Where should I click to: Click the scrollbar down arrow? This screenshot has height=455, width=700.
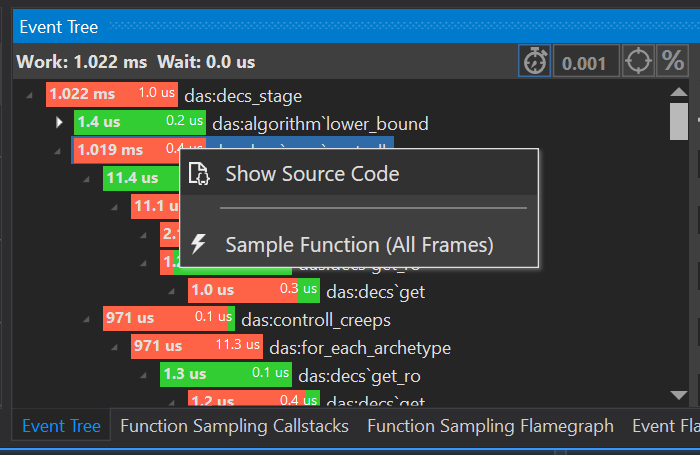(679, 395)
